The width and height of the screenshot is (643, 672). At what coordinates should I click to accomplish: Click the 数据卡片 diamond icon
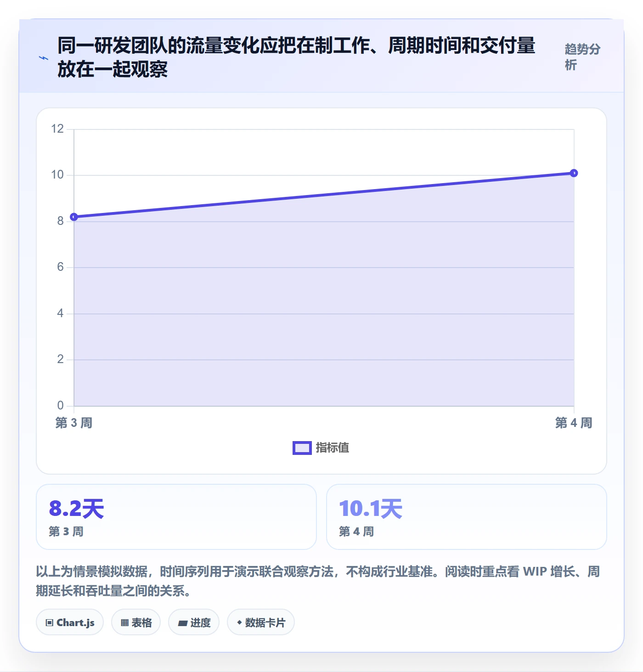(x=239, y=622)
